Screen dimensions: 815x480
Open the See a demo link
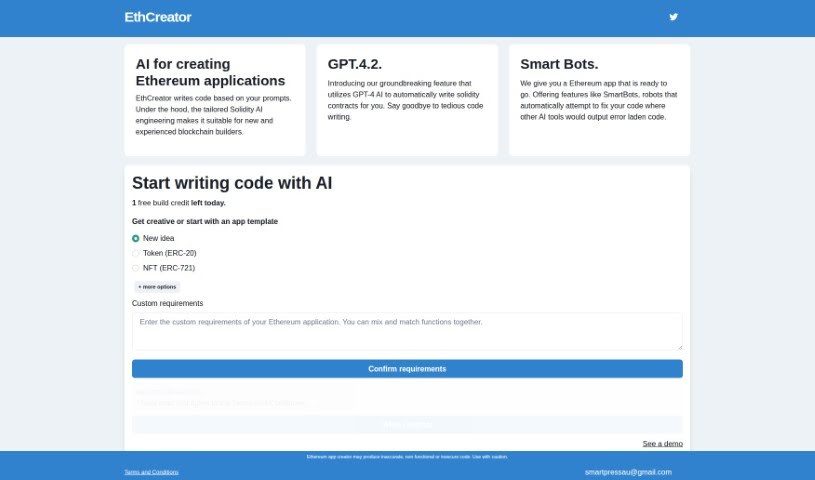[662, 444]
